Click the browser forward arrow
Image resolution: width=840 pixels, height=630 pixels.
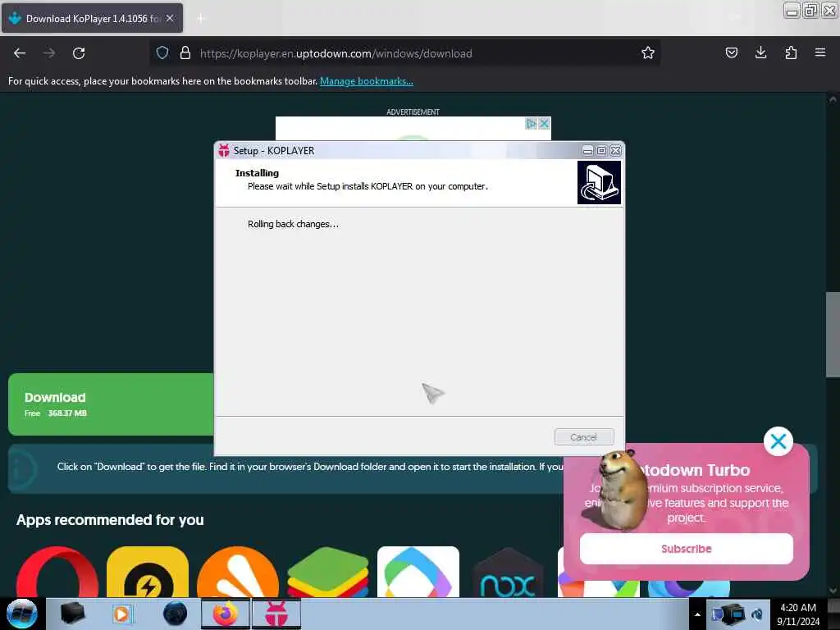49,53
